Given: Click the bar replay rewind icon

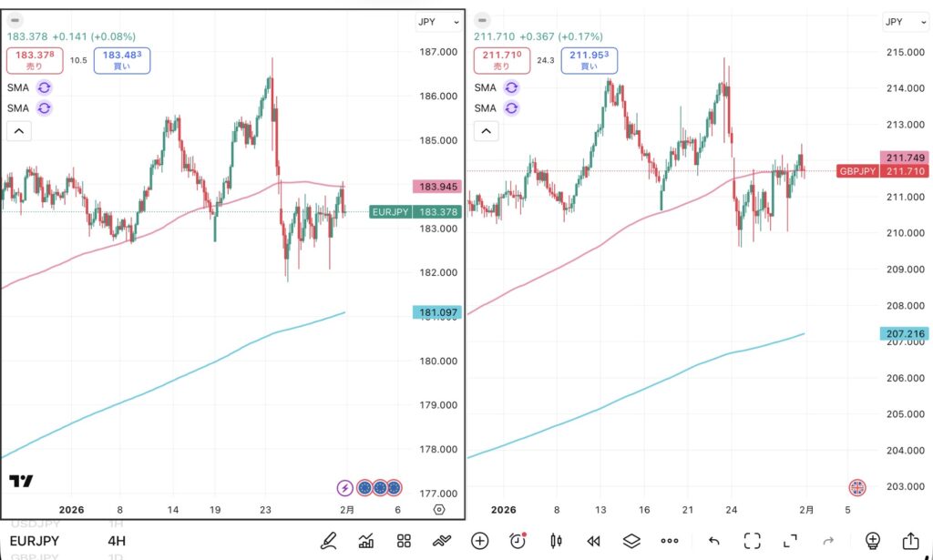Looking at the screenshot, I should (595, 541).
